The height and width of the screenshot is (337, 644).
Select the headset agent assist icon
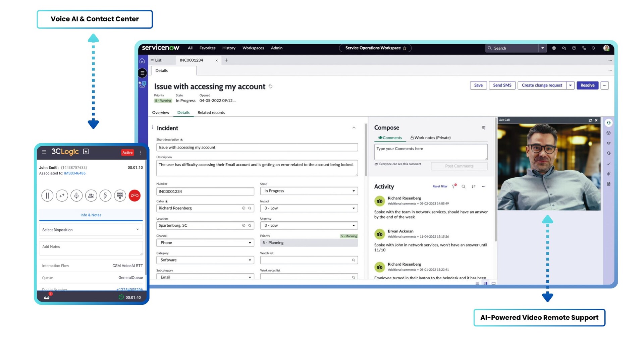click(609, 123)
